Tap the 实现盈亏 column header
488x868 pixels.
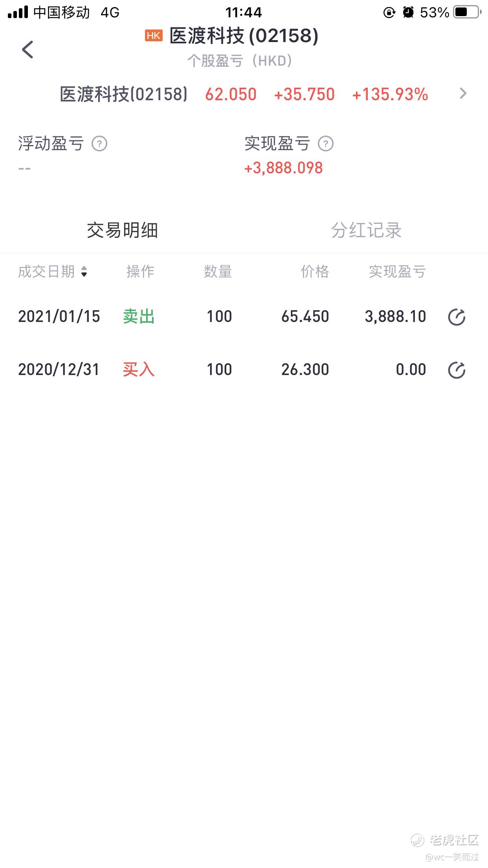pyautogui.click(x=397, y=272)
